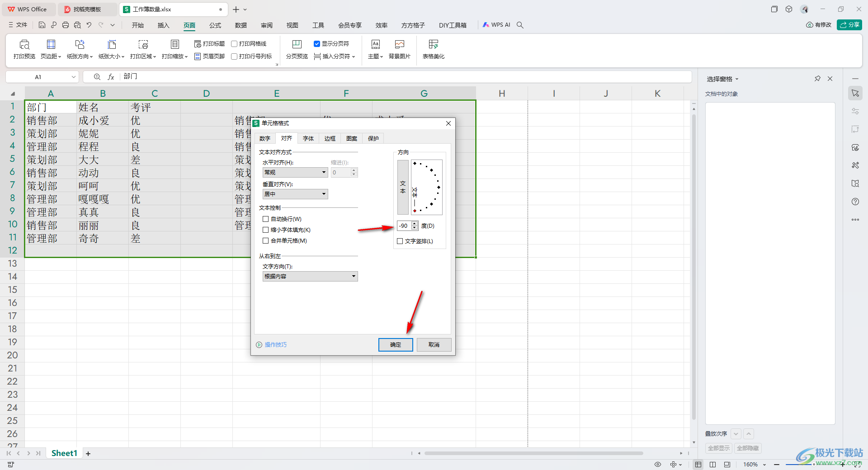Uncheck Show Page Breaks (显示分页符)
Image resolution: width=868 pixels, height=470 pixels.
click(317, 44)
